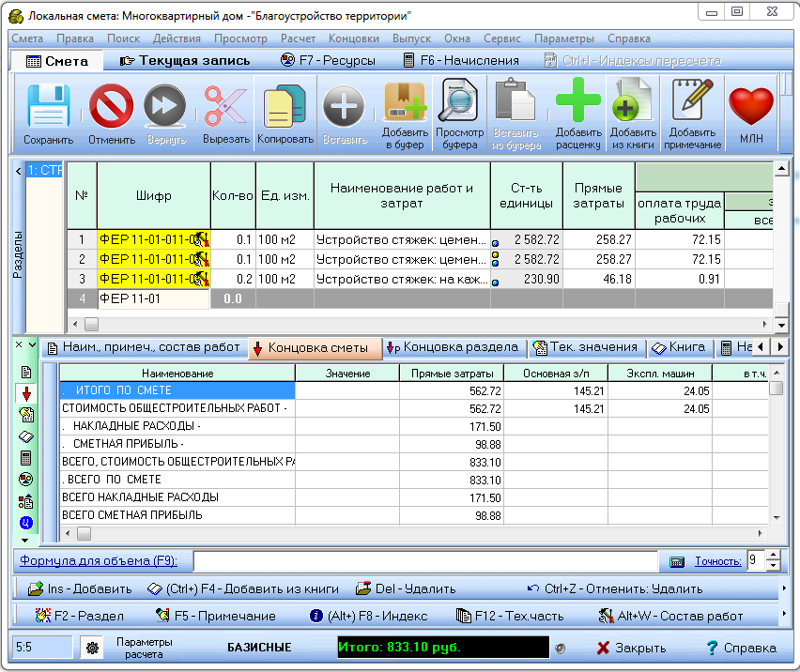Click (Alt+) F8 - Индекс item
Viewport: 800px width, 672px height.
point(368,616)
